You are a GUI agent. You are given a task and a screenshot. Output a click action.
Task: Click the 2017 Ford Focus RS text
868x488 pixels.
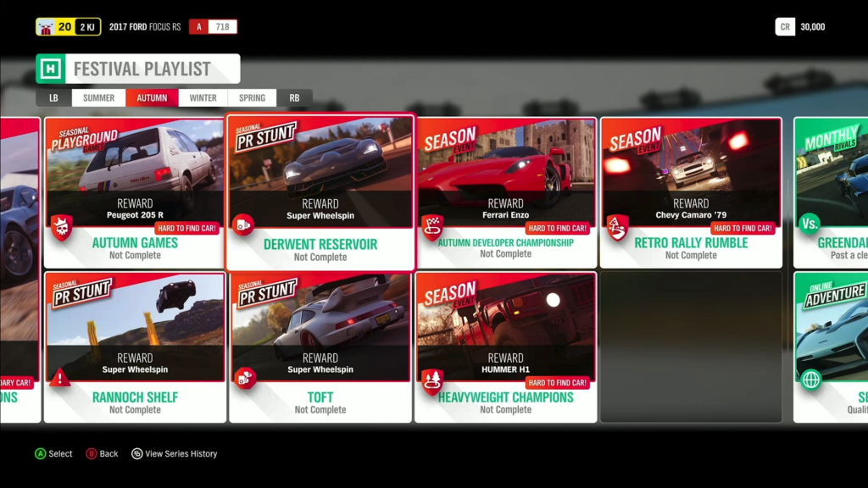coord(145,26)
